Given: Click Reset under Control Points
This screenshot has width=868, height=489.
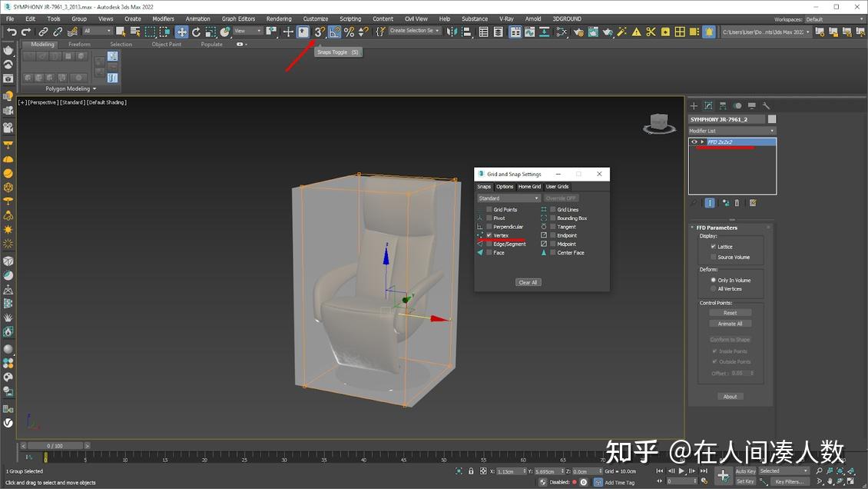Looking at the screenshot, I should pos(730,312).
